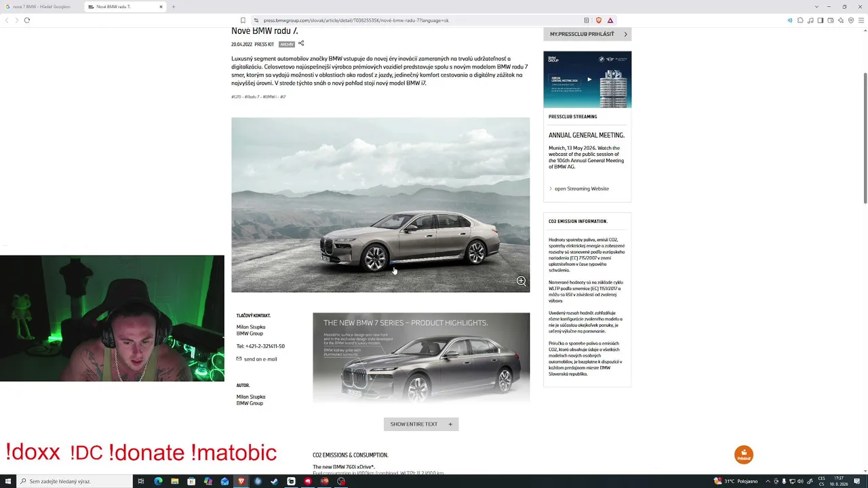Image resolution: width=868 pixels, height=488 pixels.
Task: Open the network icon in system tray
Action: coord(793,481)
